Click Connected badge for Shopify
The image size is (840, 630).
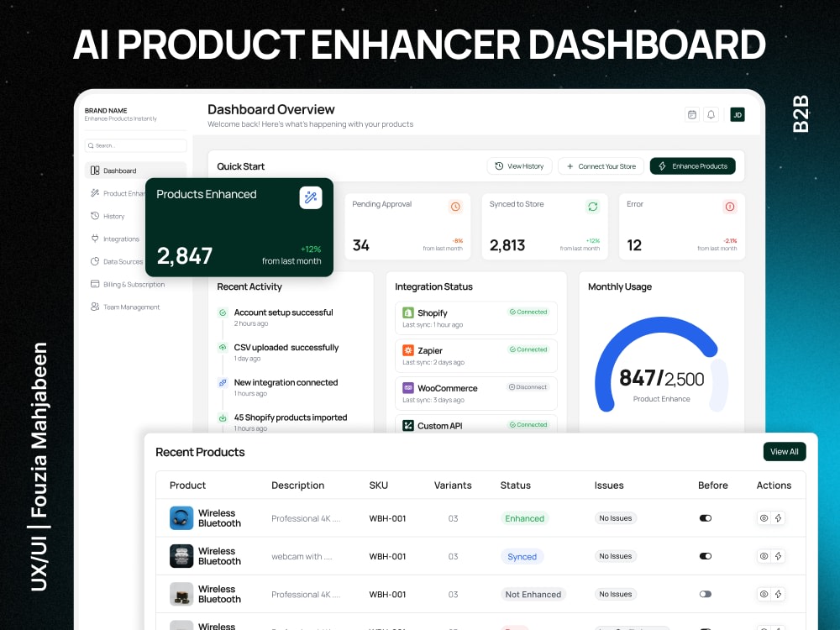(x=528, y=312)
